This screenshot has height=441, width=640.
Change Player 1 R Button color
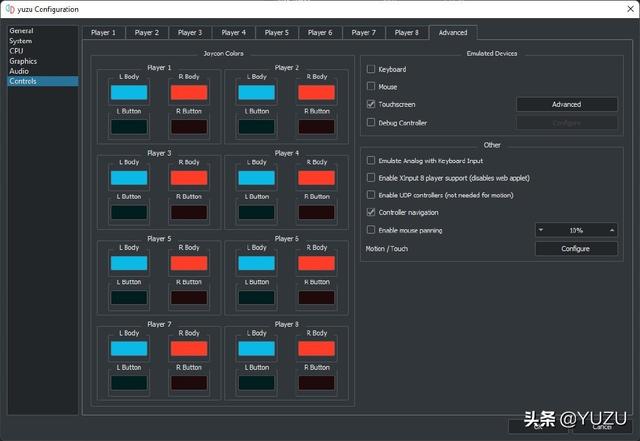[189, 127]
